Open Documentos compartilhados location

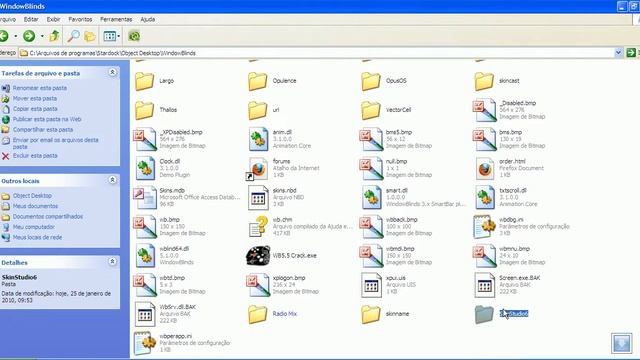48,216
